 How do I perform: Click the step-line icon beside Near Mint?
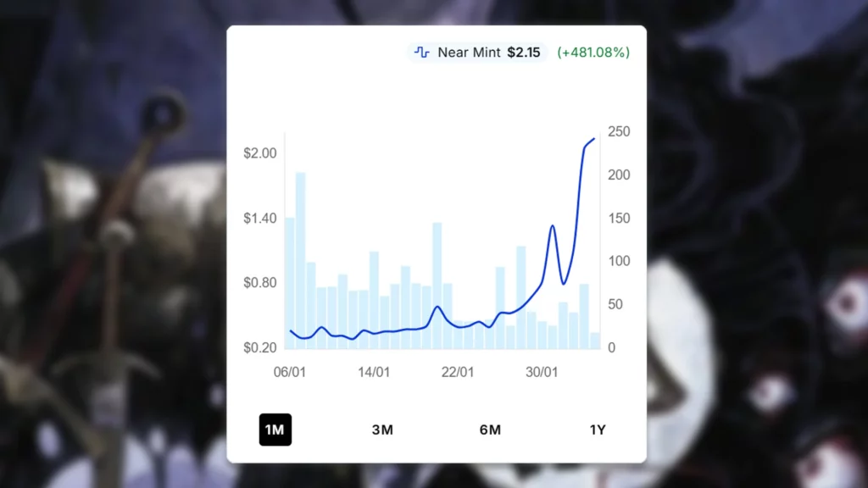coord(421,53)
